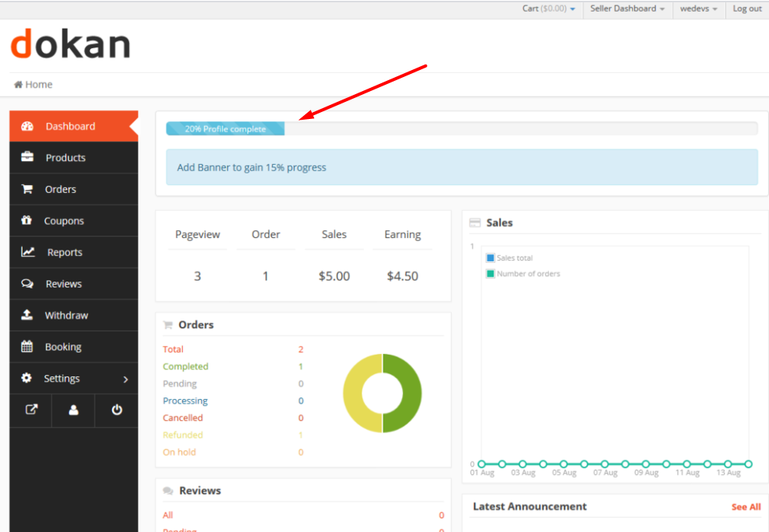769x532 pixels.
Task: Open the Seller Dashboard dropdown
Action: [x=627, y=9]
